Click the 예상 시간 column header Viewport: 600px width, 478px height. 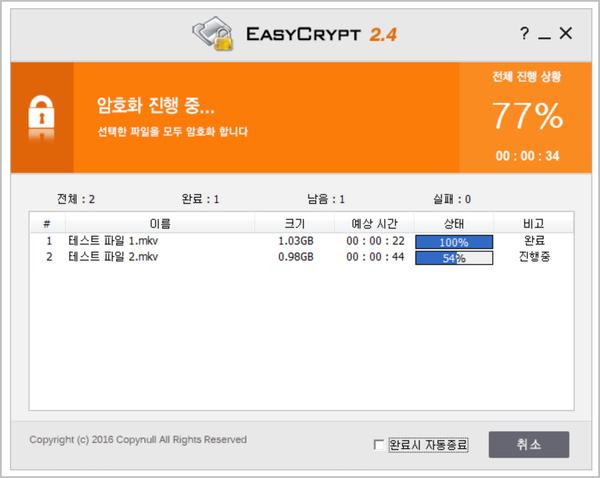374,224
